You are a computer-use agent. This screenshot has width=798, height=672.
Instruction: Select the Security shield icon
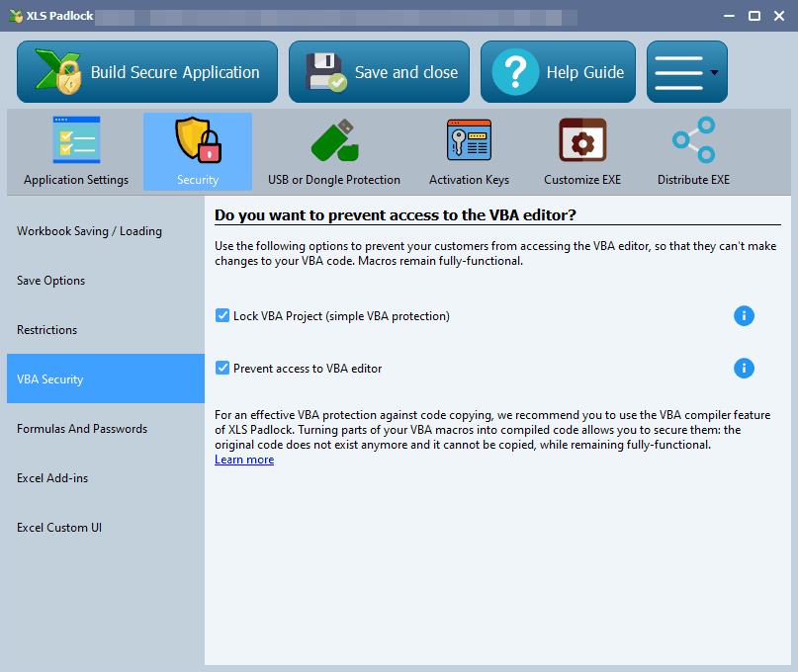[x=198, y=140]
